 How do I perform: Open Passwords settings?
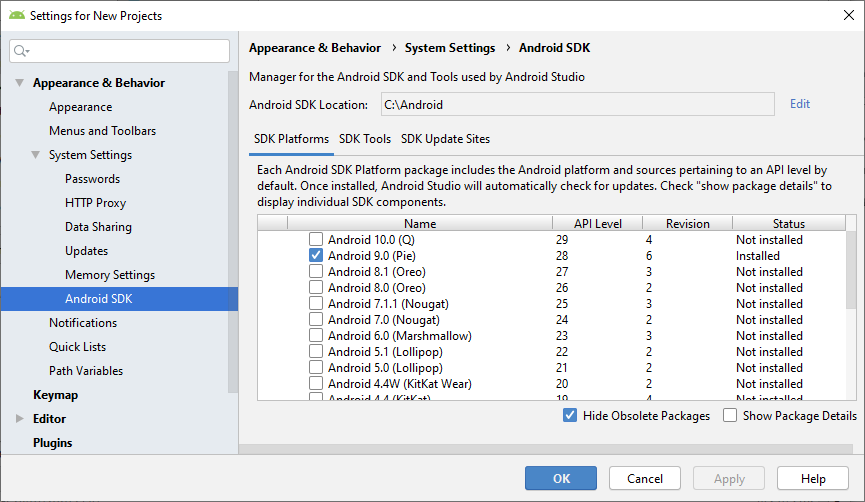pyautogui.click(x=92, y=179)
